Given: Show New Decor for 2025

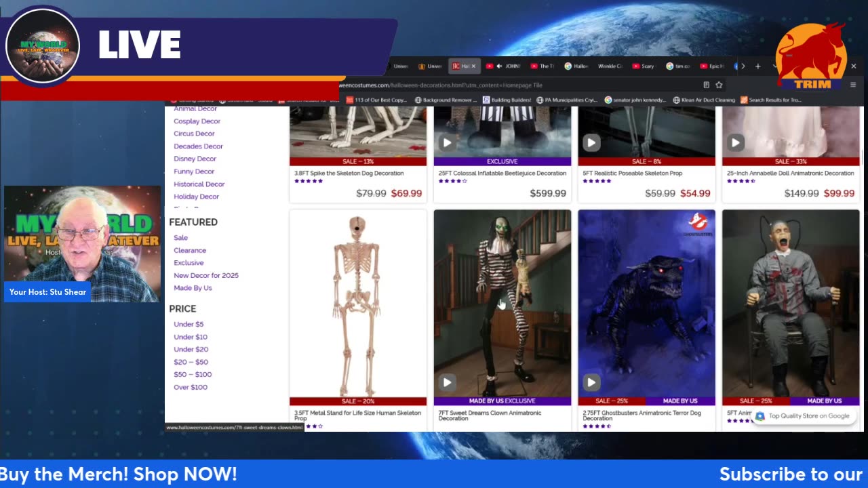Looking at the screenshot, I should (206, 275).
